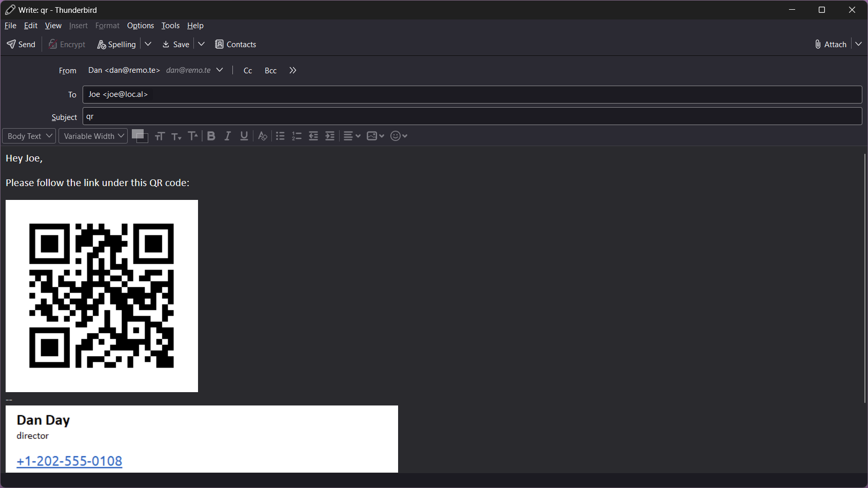
Task: Save the message draft
Action: click(176, 45)
